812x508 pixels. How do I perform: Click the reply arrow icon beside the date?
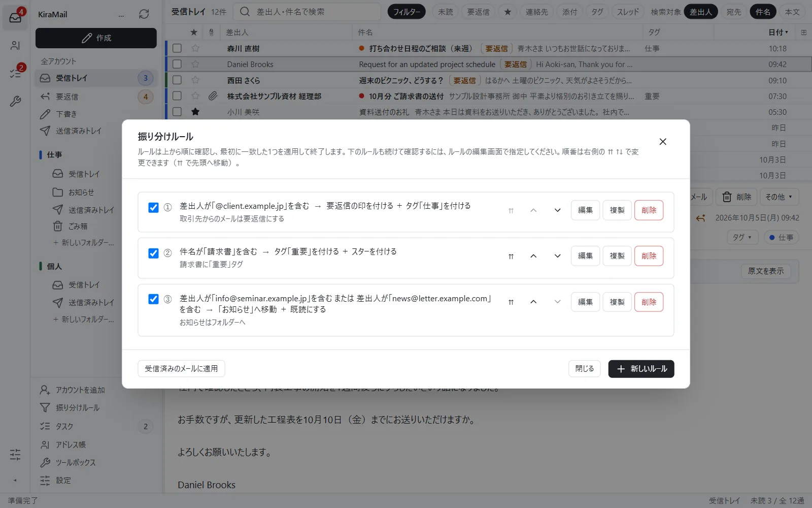pyautogui.click(x=701, y=218)
